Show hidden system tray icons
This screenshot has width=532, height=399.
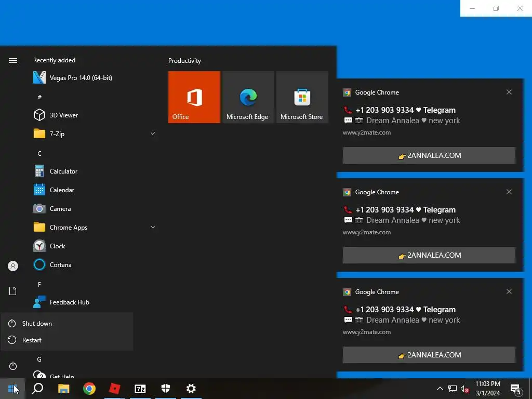[x=440, y=389]
